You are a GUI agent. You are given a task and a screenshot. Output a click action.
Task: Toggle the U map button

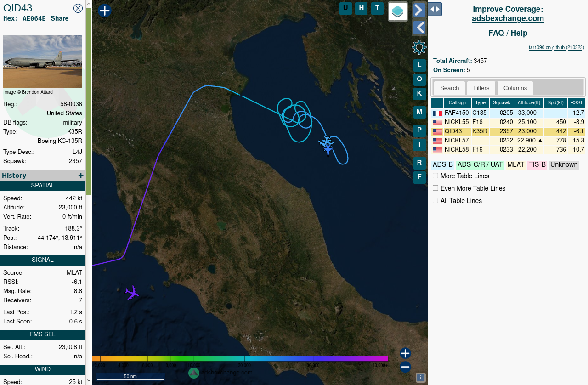tap(345, 8)
